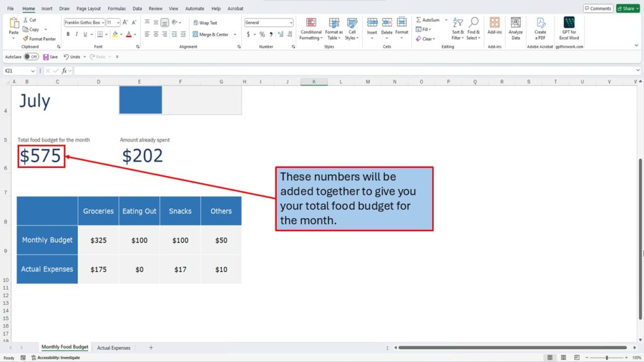The height and width of the screenshot is (362, 644).
Task: Apply bold formatting to the cell
Action: 67,35
